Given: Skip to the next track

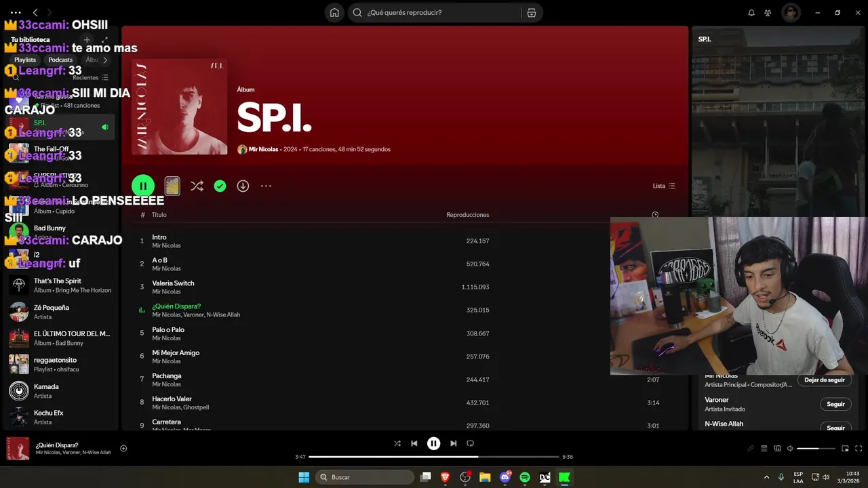Looking at the screenshot, I should pyautogui.click(x=453, y=443).
